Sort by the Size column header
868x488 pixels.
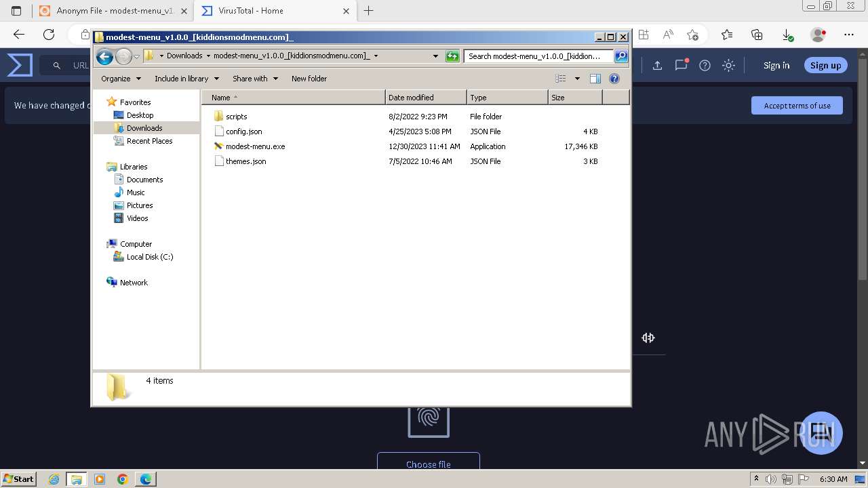[575, 98]
